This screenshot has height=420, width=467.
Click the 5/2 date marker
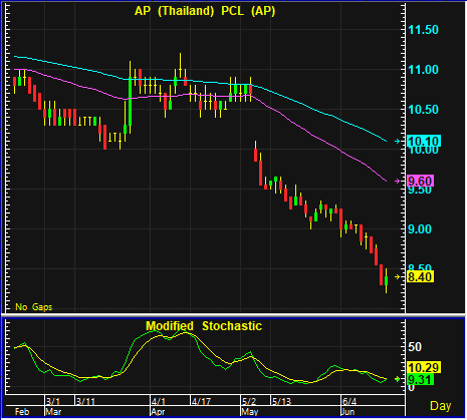(x=249, y=401)
